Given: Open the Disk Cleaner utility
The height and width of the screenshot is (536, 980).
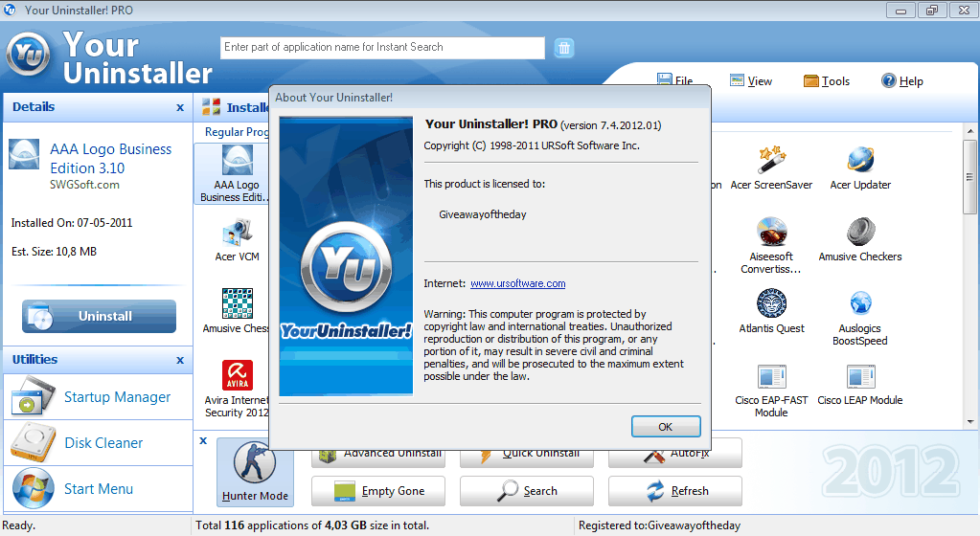Looking at the screenshot, I should [x=98, y=443].
